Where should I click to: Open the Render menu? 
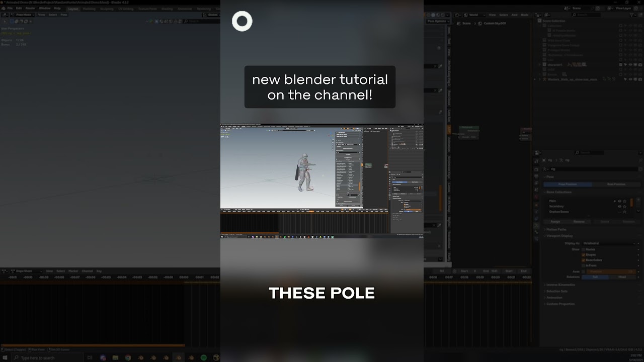pos(31,9)
